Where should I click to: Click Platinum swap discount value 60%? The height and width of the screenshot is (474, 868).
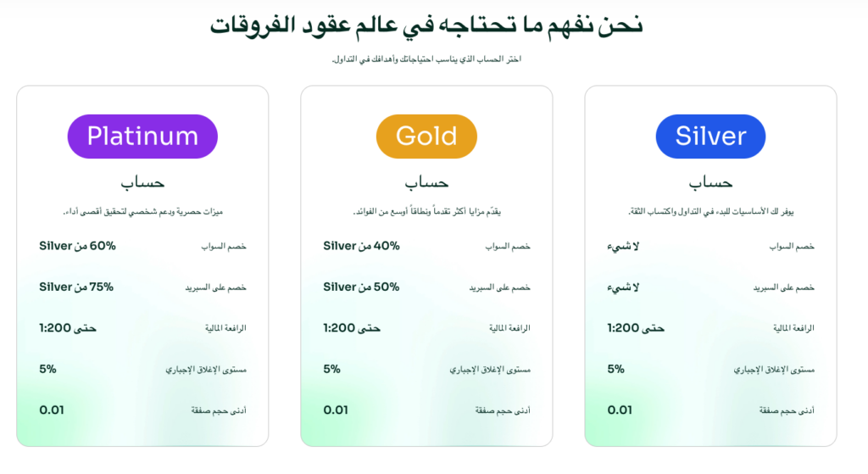click(x=77, y=246)
